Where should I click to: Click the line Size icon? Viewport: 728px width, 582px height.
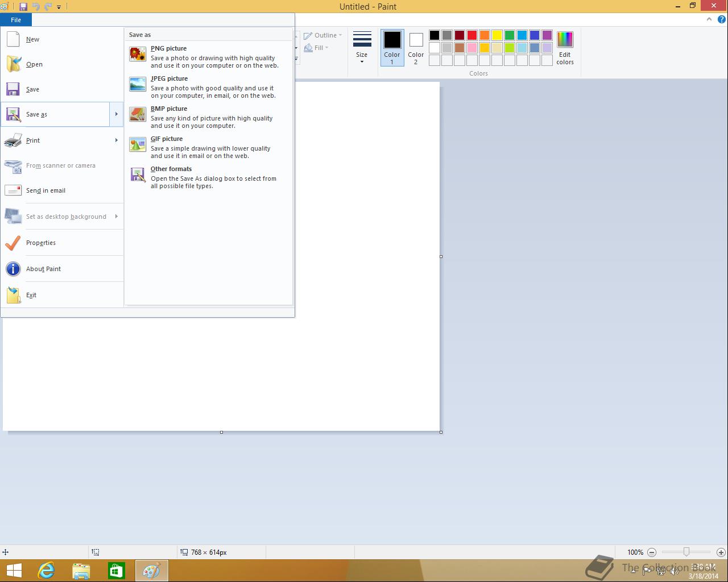click(362, 39)
